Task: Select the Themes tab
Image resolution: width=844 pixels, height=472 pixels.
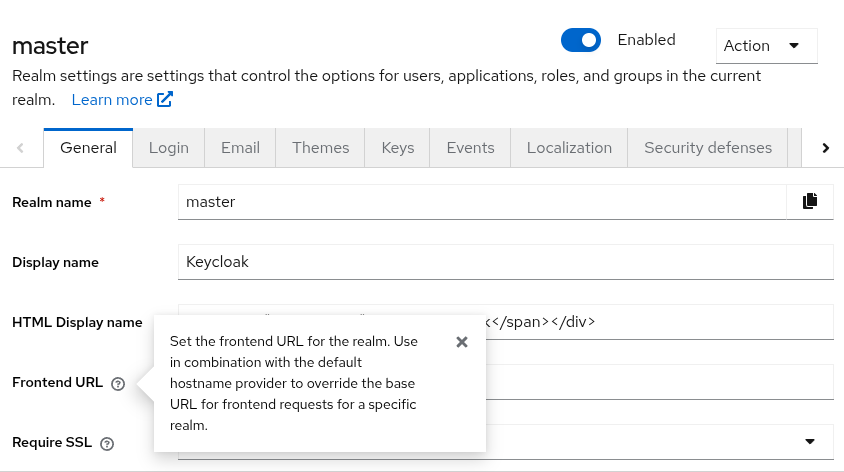Action: pyautogui.click(x=320, y=148)
